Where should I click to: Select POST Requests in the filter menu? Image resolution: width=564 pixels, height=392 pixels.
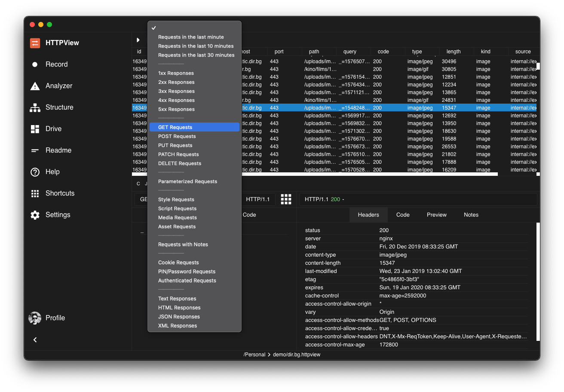pyautogui.click(x=194, y=136)
